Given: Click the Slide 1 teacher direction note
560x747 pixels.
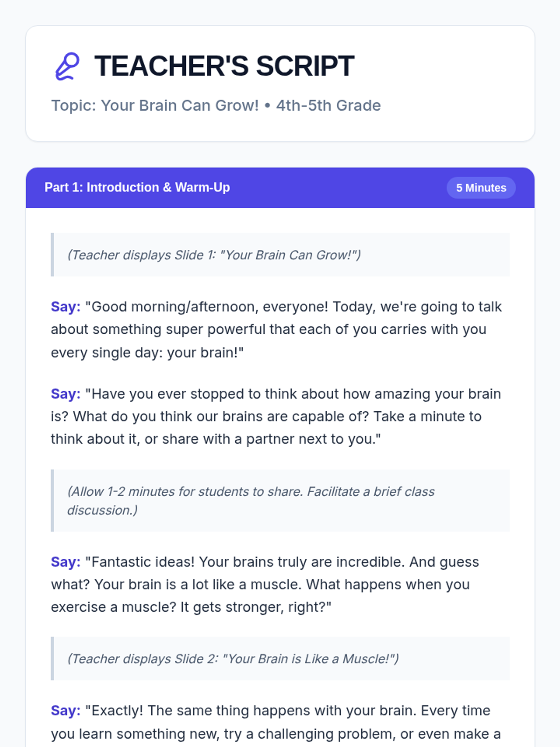Looking at the screenshot, I should point(214,255).
